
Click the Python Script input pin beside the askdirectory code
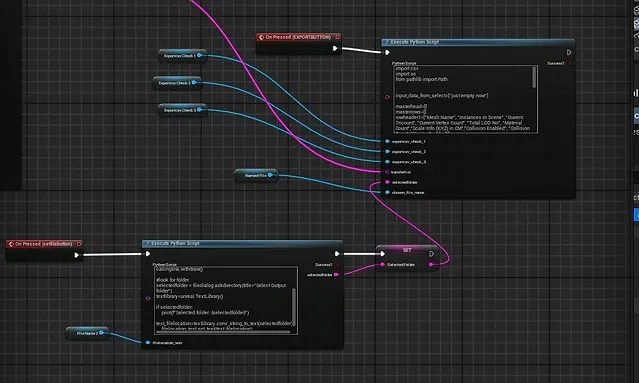(148, 298)
